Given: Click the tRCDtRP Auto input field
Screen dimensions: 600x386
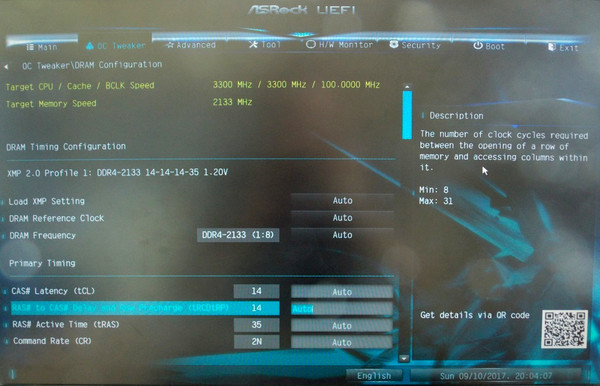Looking at the screenshot, I should (x=342, y=309).
